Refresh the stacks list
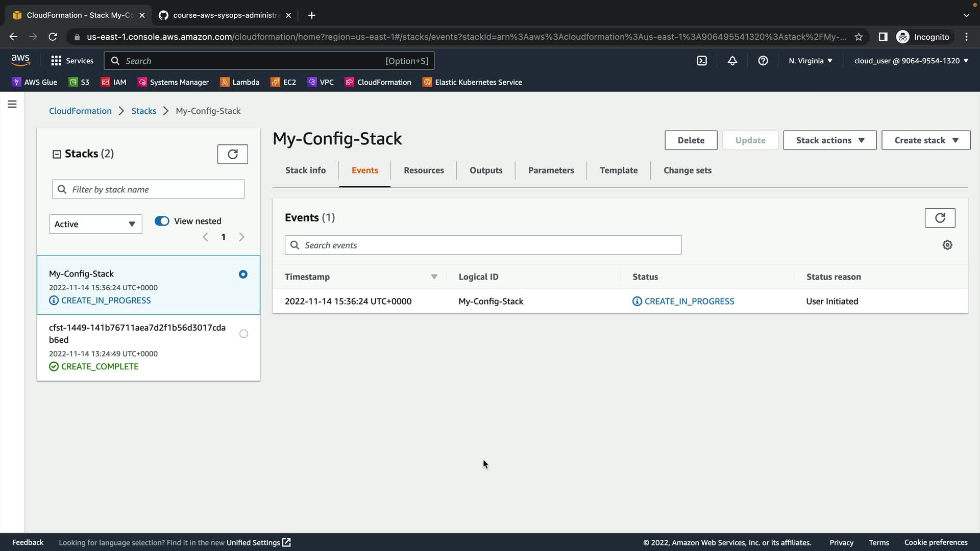This screenshot has height=551, width=980. [232, 154]
